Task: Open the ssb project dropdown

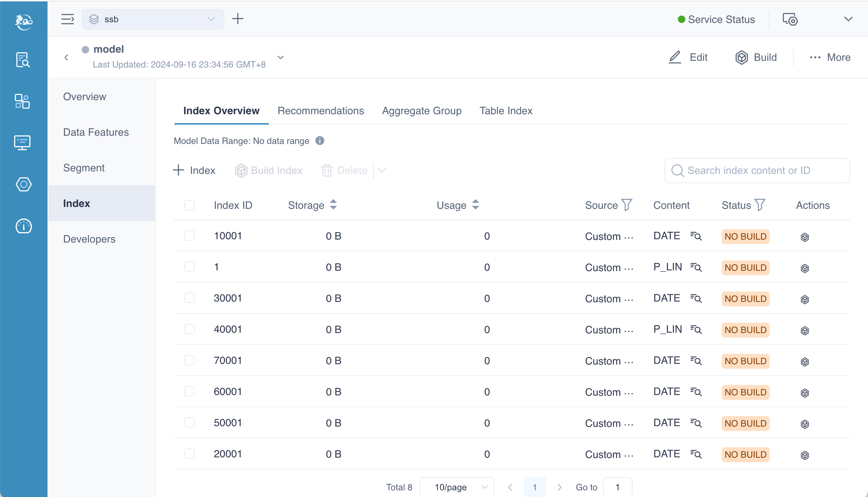Action: (153, 19)
